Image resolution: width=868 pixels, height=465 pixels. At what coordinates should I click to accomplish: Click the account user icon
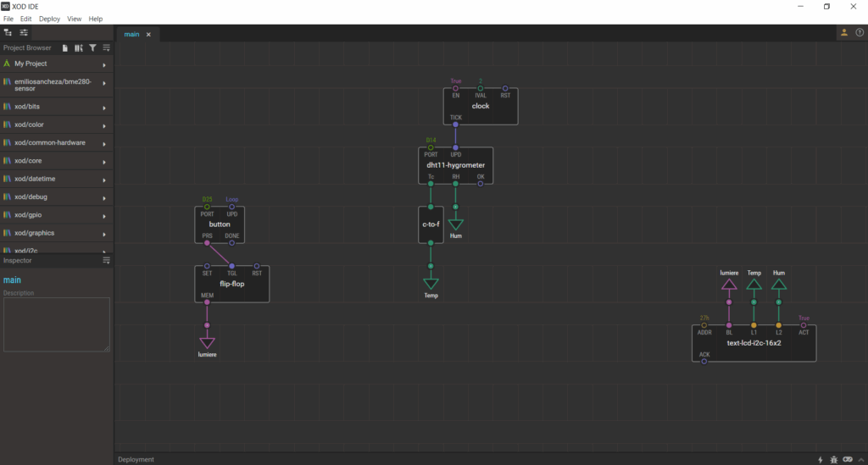pos(844,33)
